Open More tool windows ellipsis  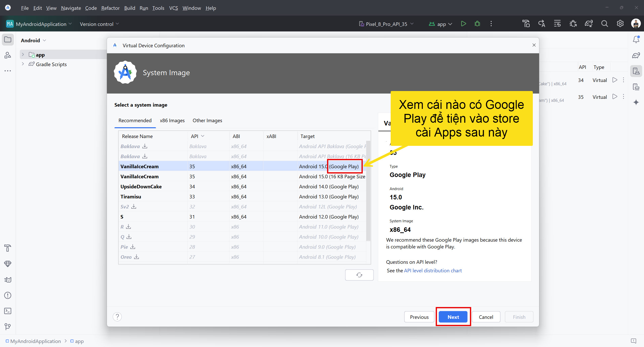click(x=8, y=71)
